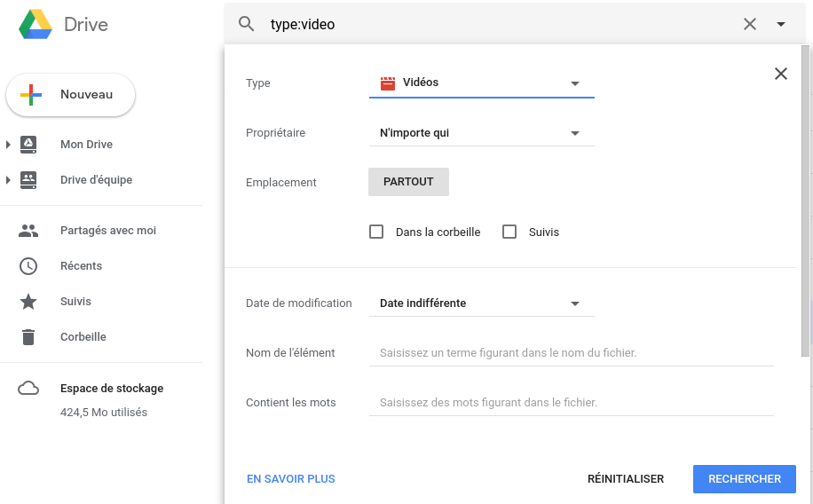Click the search magnifier icon
This screenshot has width=813, height=504.
pyautogui.click(x=246, y=24)
